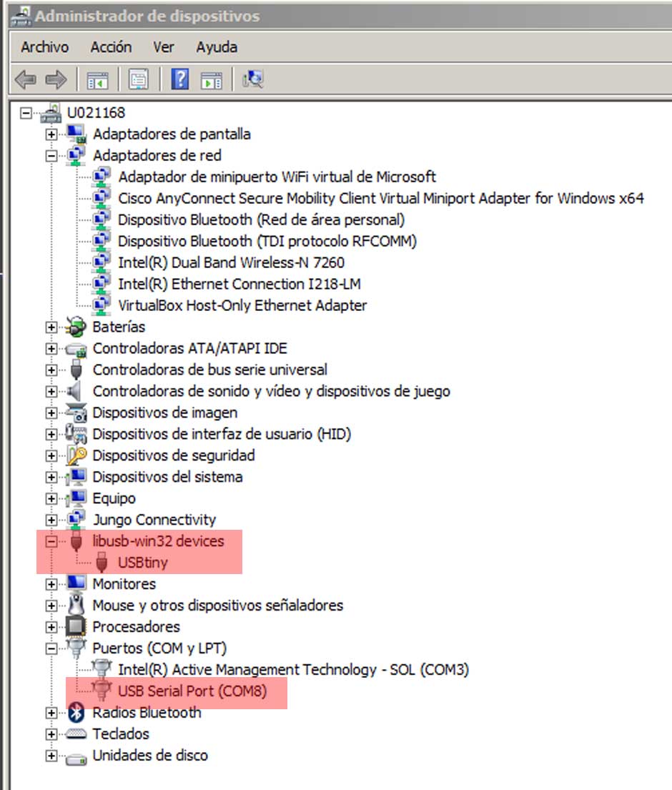The width and height of the screenshot is (672, 790).
Task: Click the Unidades de disco drive icon
Action: click(x=76, y=758)
